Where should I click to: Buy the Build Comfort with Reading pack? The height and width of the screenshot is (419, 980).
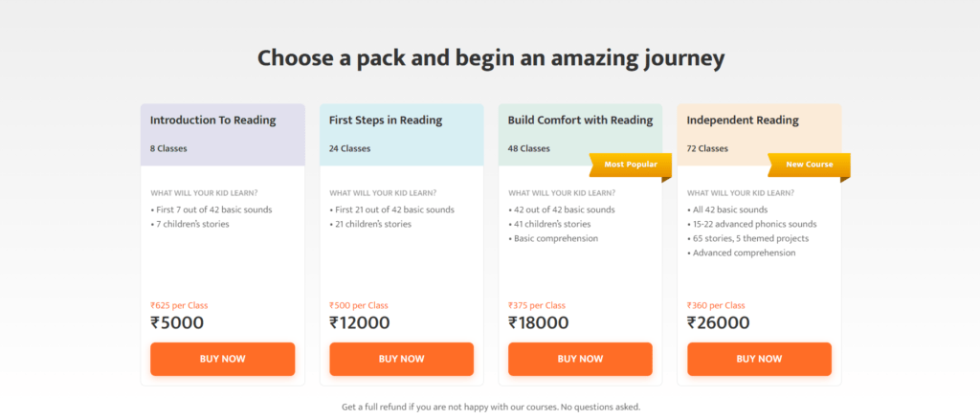pos(580,359)
